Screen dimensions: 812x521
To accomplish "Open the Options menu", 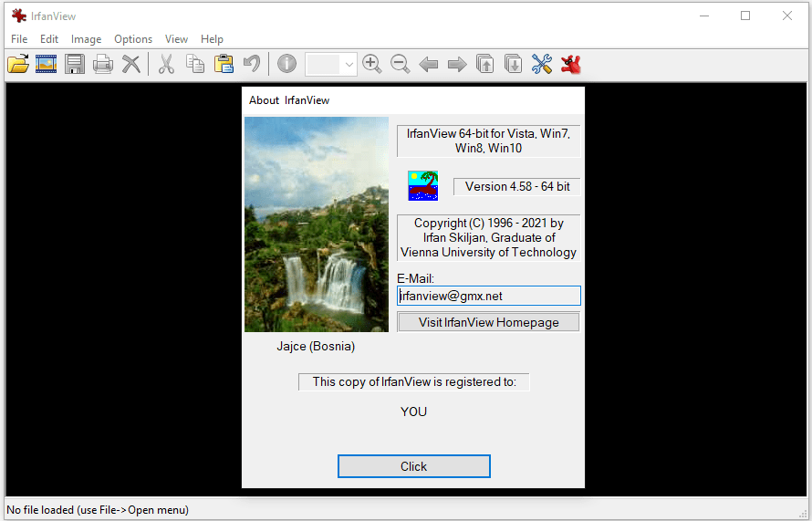I will coord(133,39).
